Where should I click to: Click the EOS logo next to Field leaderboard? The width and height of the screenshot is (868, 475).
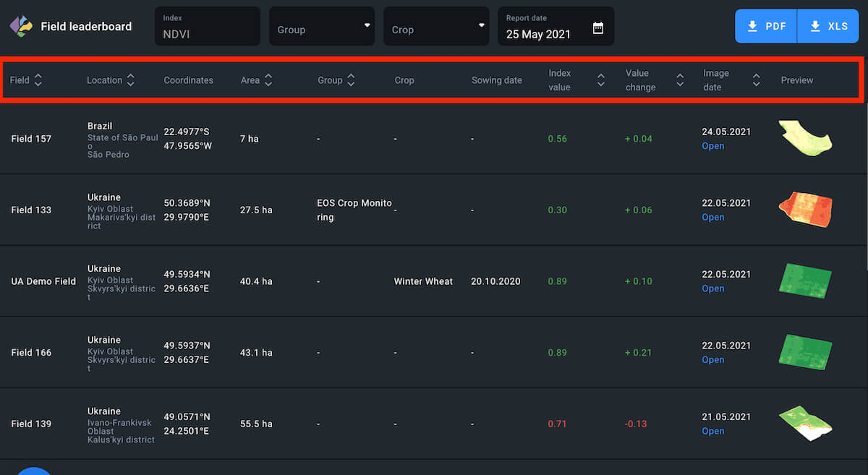coord(21,27)
